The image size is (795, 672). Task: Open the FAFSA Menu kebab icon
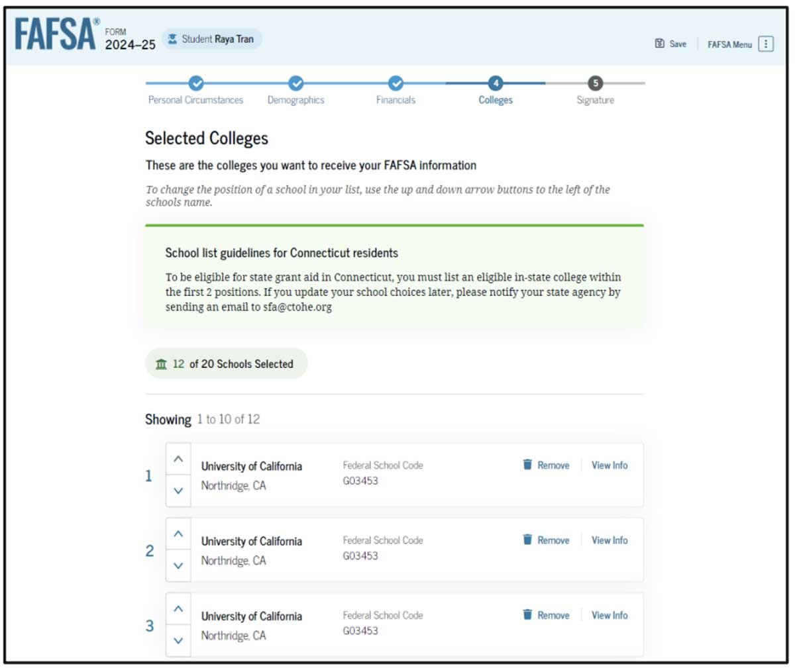tap(766, 44)
